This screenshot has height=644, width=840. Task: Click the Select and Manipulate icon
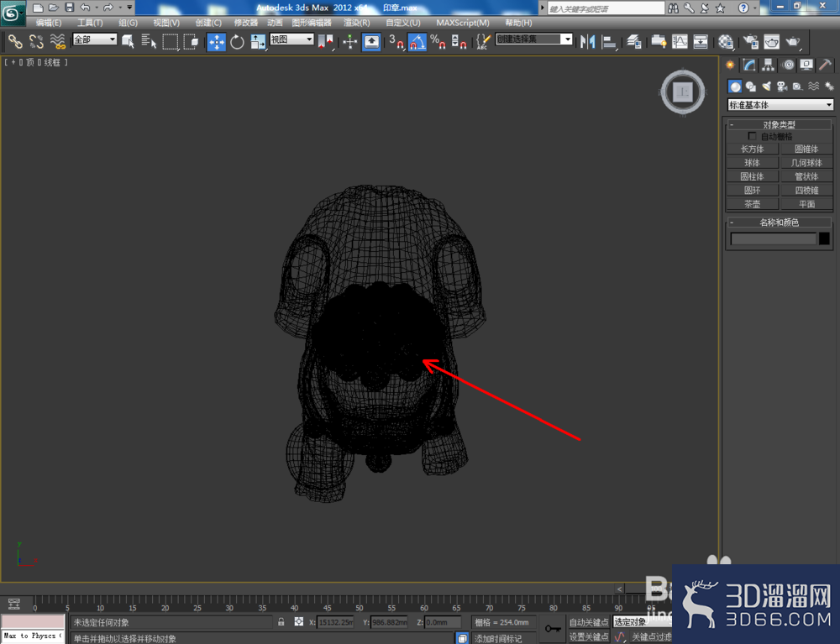point(349,41)
